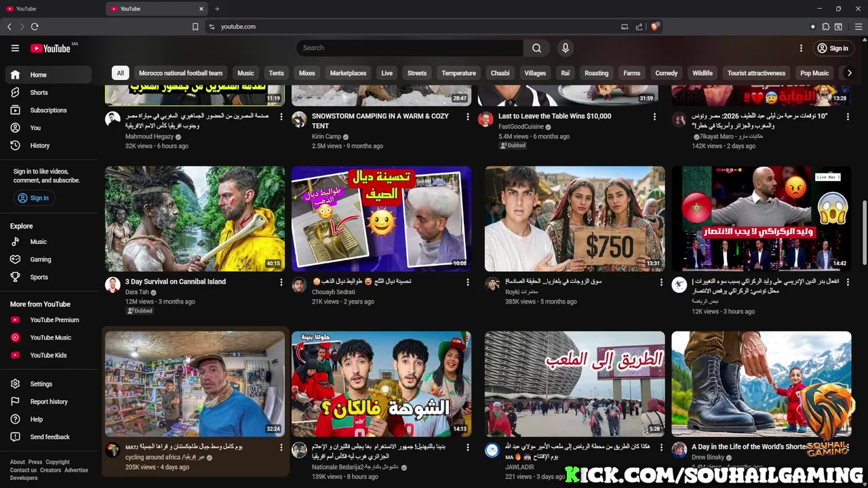This screenshot has width=868, height=488.
Task: Open History in sidebar
Action: pos(48,145)
